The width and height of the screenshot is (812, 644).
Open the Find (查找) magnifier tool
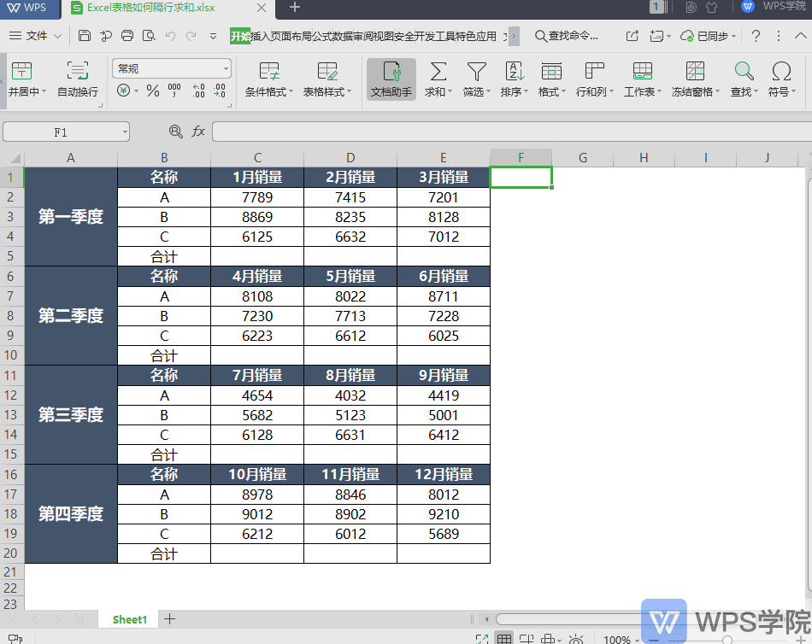[744, 72]
